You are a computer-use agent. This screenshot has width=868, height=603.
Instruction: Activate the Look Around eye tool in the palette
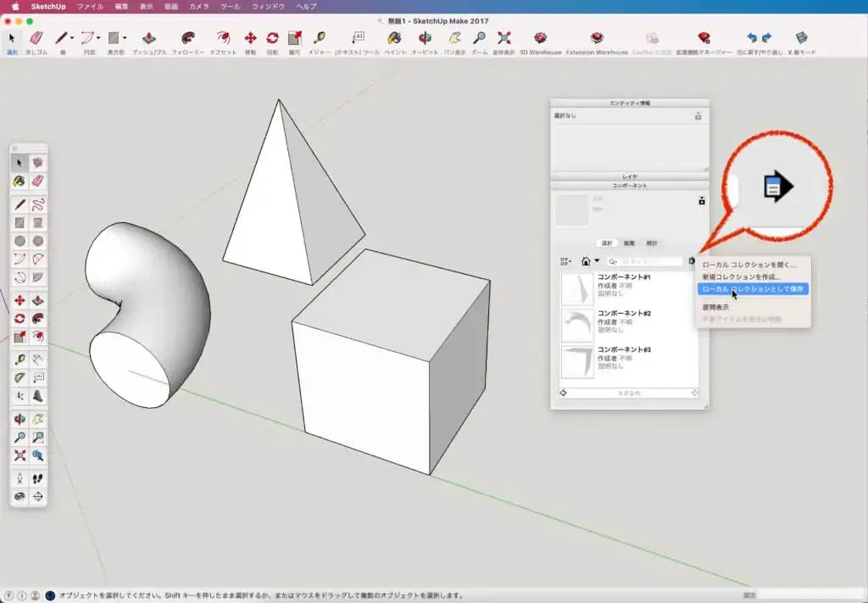point(20,497)
